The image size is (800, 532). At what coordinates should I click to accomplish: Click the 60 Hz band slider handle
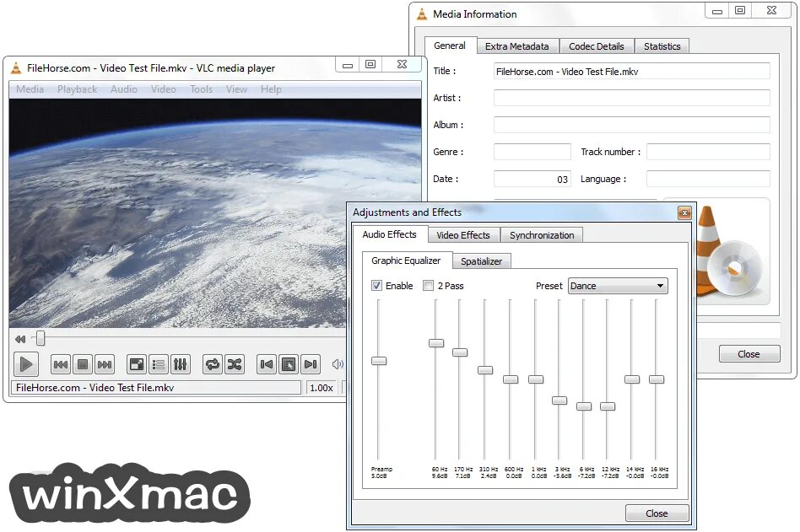pyautogui.click(x=436, y=343)
